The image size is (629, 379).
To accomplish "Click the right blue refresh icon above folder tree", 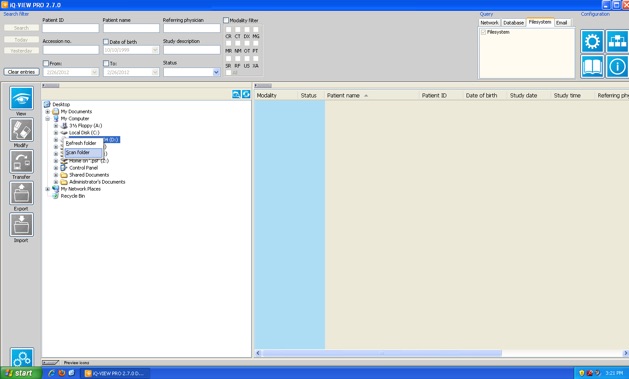I will point(246,94).
